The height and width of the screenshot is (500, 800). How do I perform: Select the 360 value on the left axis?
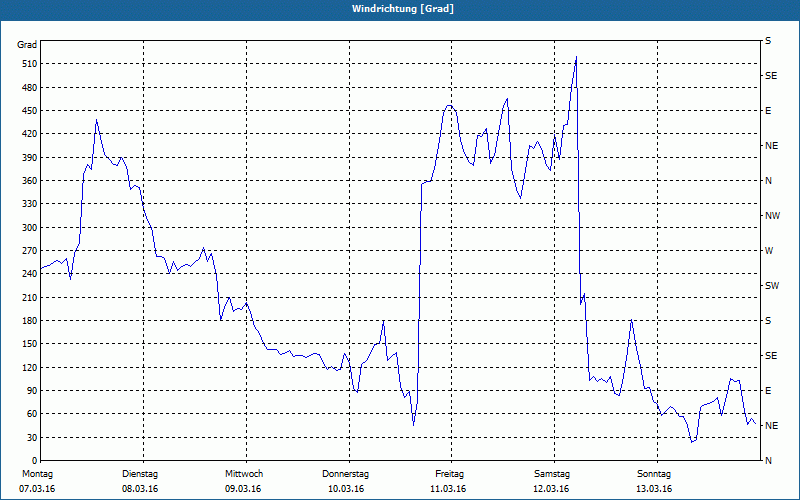point(30,181)
